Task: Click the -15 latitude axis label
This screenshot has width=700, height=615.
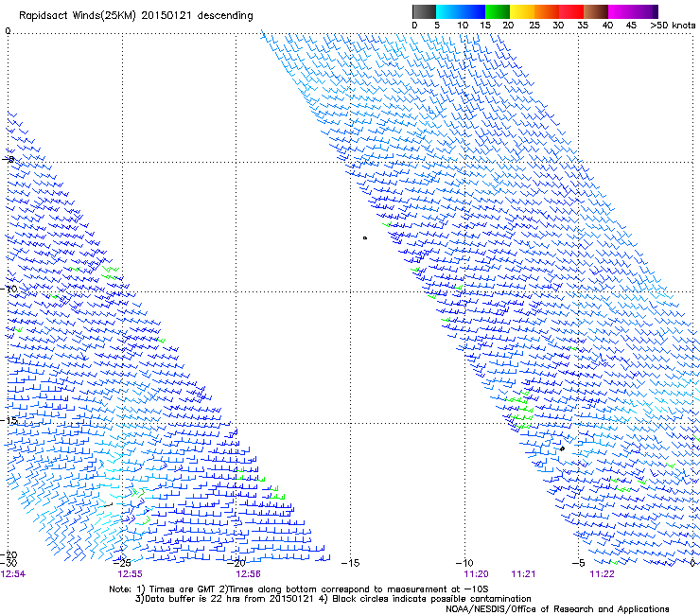Action: [x=9, y=420]
